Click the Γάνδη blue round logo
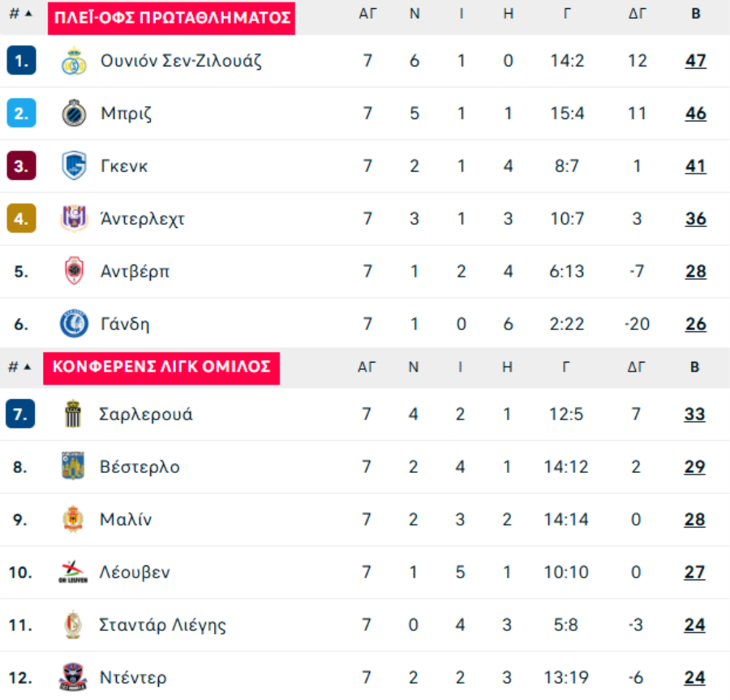730x700 pixels. pos(74,324)
